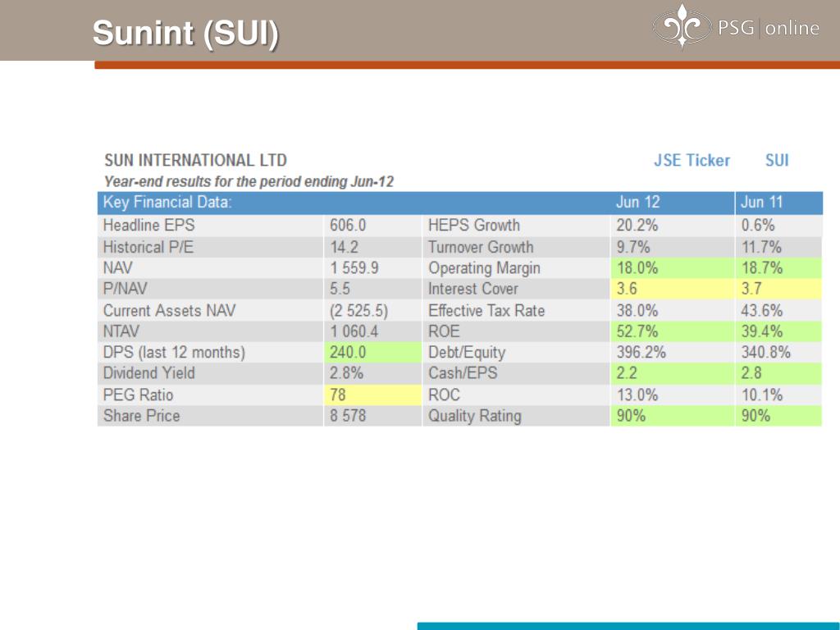Select the green ROE cell 39.4%
The width and height of the screenshot is (840, 630).
[778, 331]
